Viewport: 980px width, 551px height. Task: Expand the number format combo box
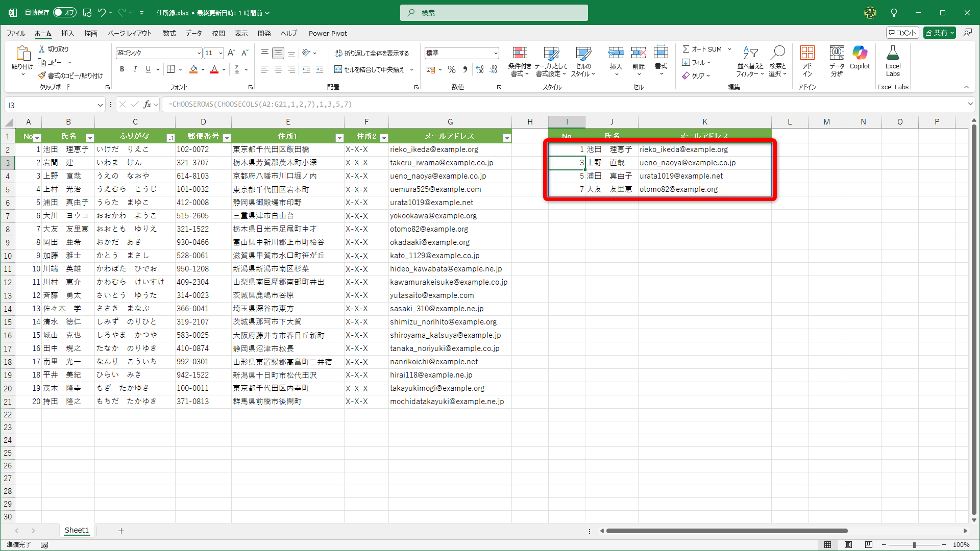(495, 53)
